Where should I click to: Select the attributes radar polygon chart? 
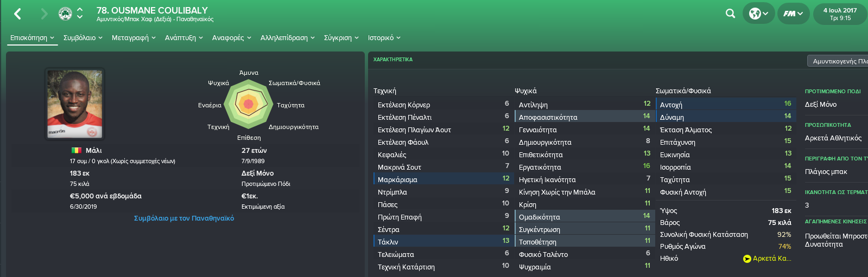coord(249,104)
